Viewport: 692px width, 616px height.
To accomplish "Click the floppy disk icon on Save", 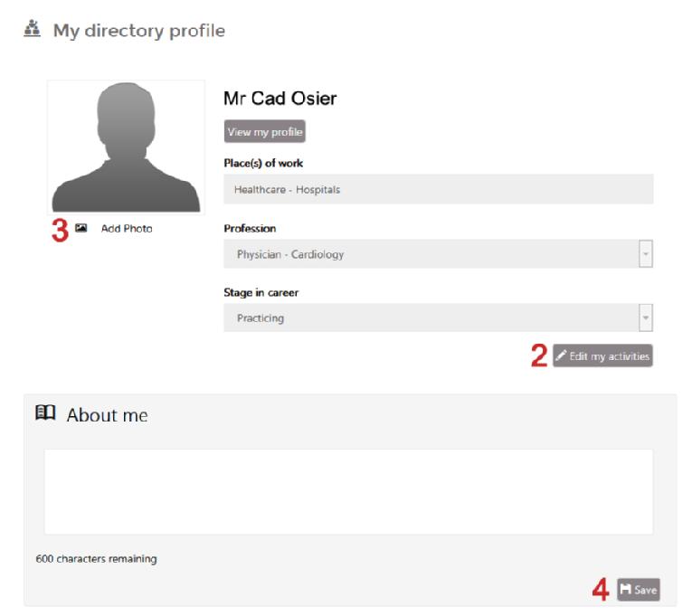I will pyautogui.click(x=625, y=590).
